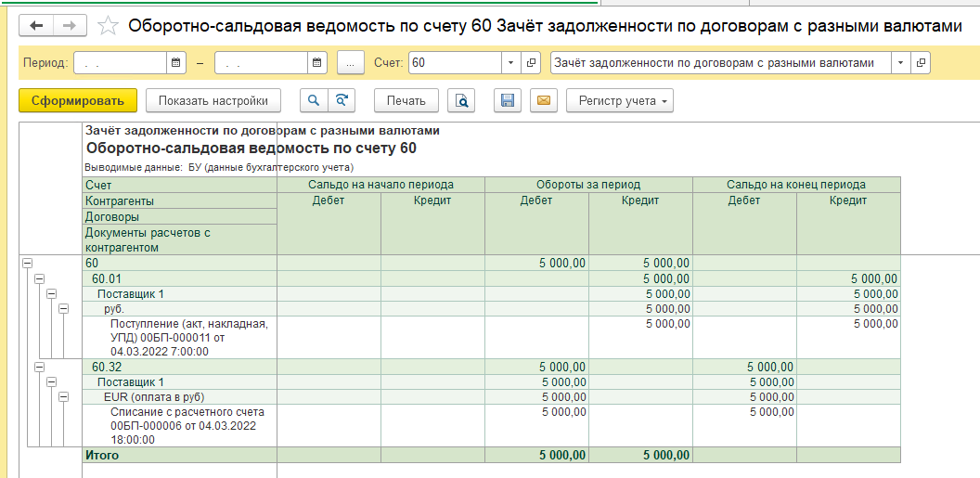Add report to favorites with star icon

coord(109,26)
